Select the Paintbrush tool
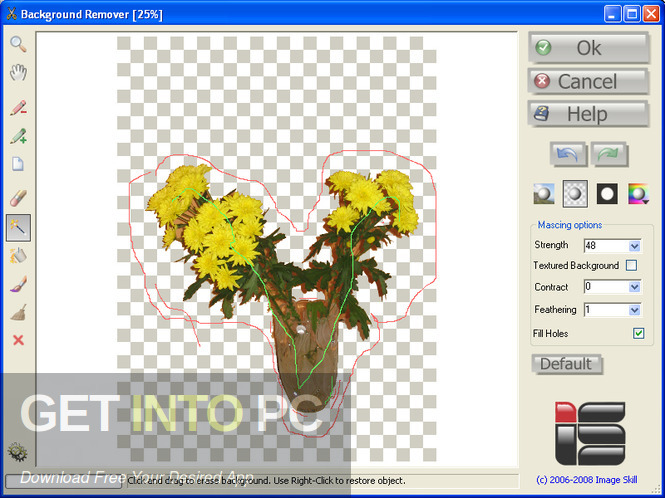The height and width of the screenshot is (498, 665). coord(18,285)
